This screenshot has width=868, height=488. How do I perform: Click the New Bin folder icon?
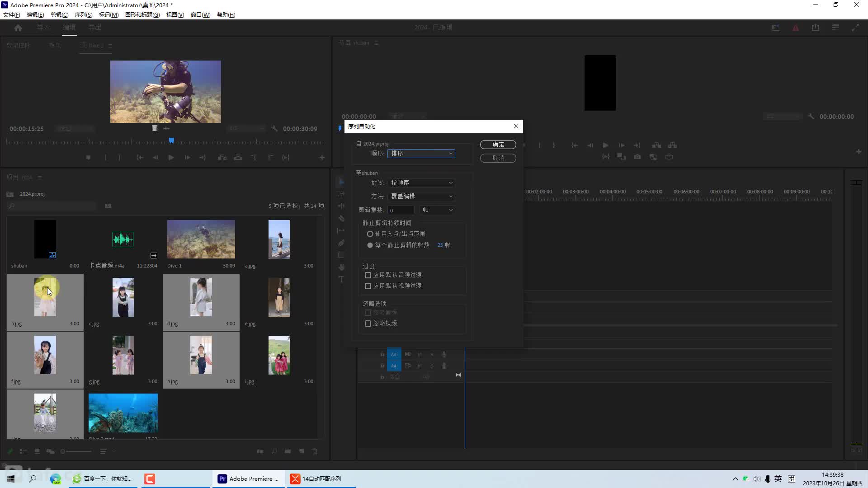288,451
